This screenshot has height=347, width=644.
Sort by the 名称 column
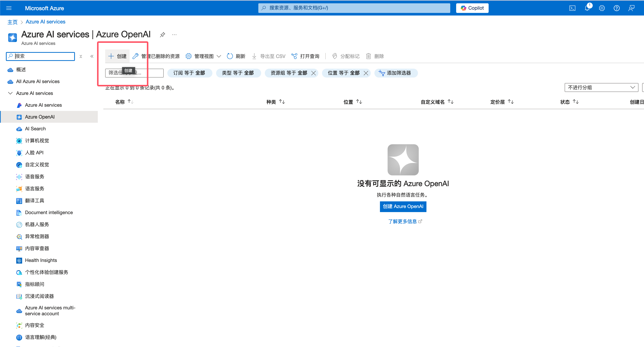[124, 102]
